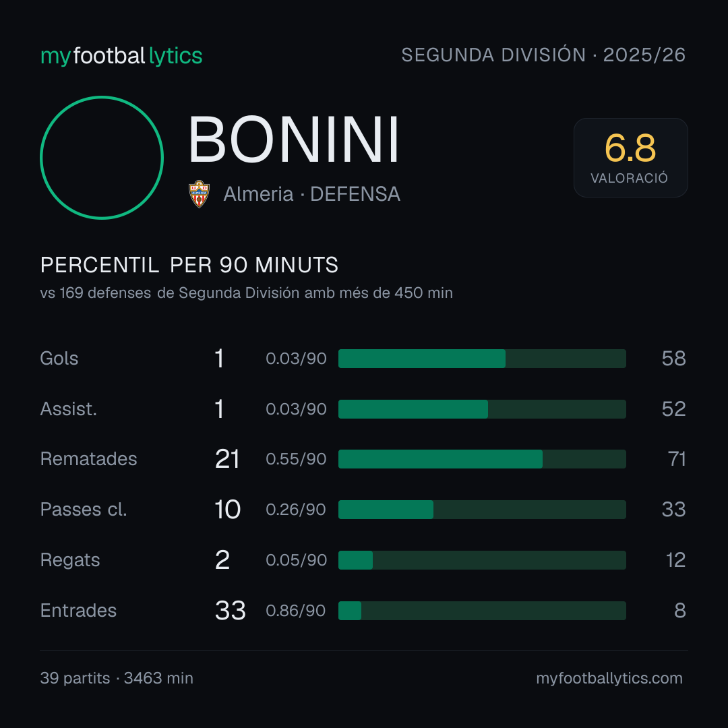Click the Almeria Defensa team text
The width and height of the screenshot is (728, 728).
click(311, 194)
